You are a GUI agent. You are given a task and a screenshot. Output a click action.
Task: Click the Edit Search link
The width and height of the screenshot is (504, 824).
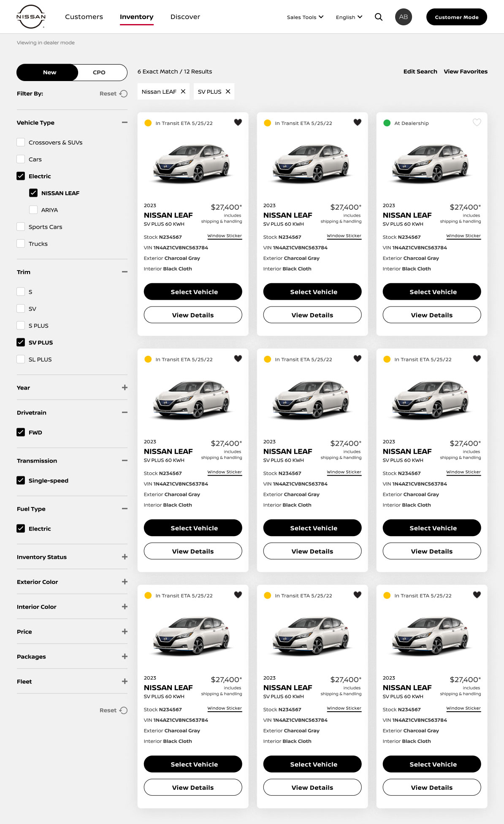click(420, 72)
